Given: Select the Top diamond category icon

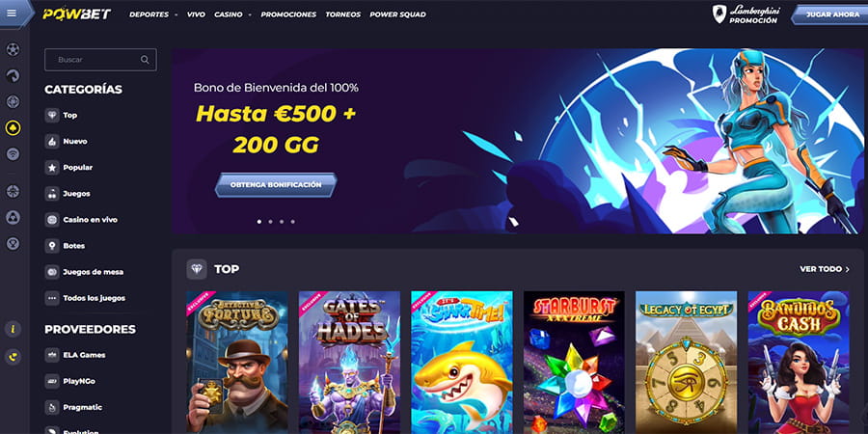Looking at the screenshot, I should pos(52,115).
